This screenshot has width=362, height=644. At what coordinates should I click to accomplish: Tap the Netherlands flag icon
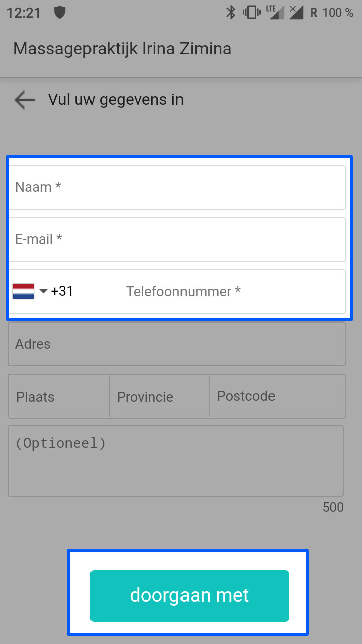[x=23, y=291]
